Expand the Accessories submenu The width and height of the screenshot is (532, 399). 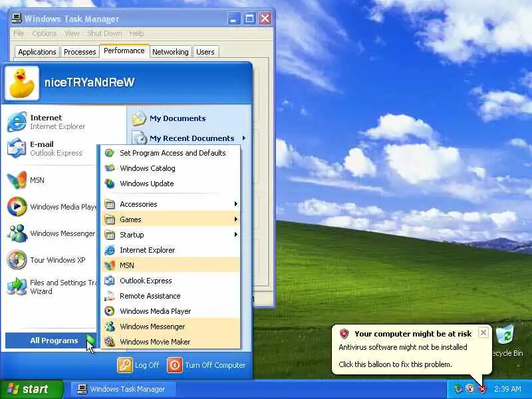pyautogui.click(x=170, y=204)
